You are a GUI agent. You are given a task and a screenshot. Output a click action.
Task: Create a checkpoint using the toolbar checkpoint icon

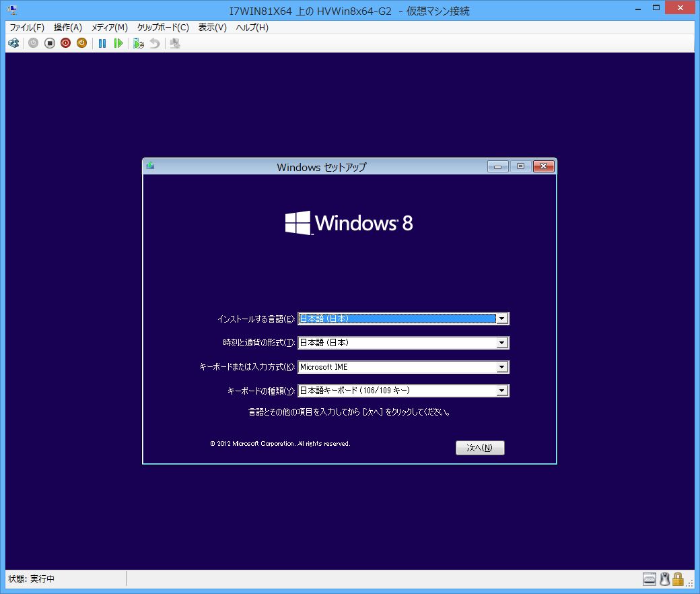pyautogui.click(x=139, y=43)
